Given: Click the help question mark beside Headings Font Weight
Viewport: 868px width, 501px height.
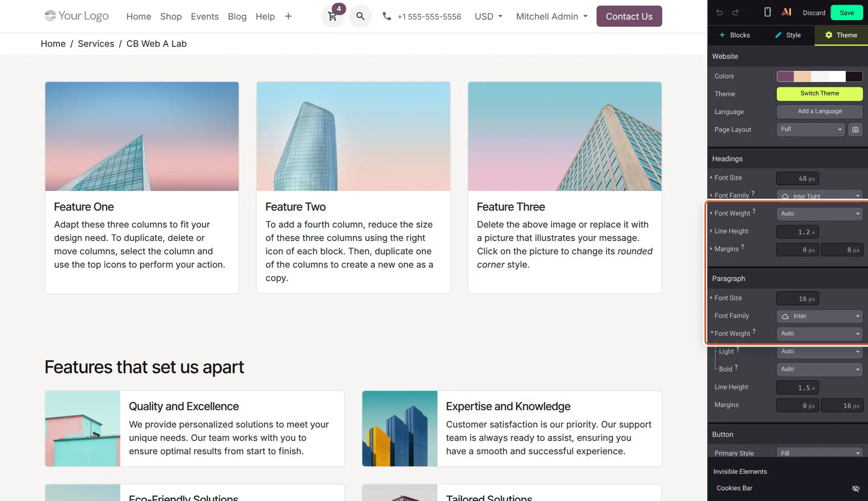Looking at the screenshot, I should point(754,211).
